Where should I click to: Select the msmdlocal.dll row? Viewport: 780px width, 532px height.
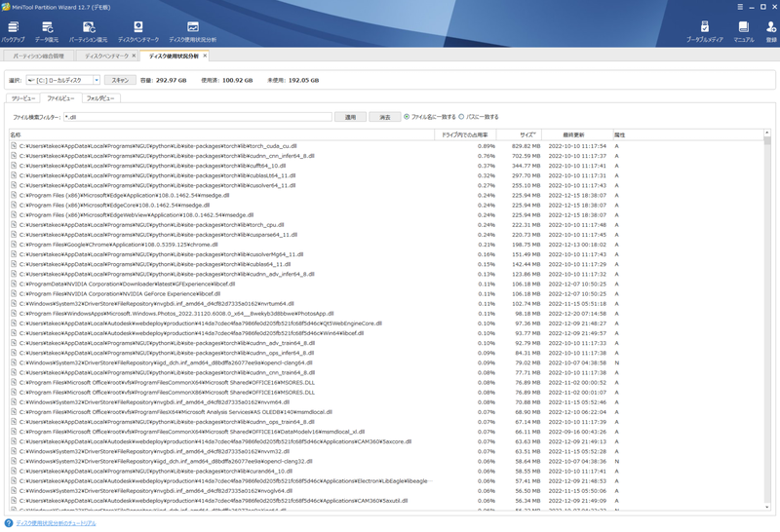(386, 412)
